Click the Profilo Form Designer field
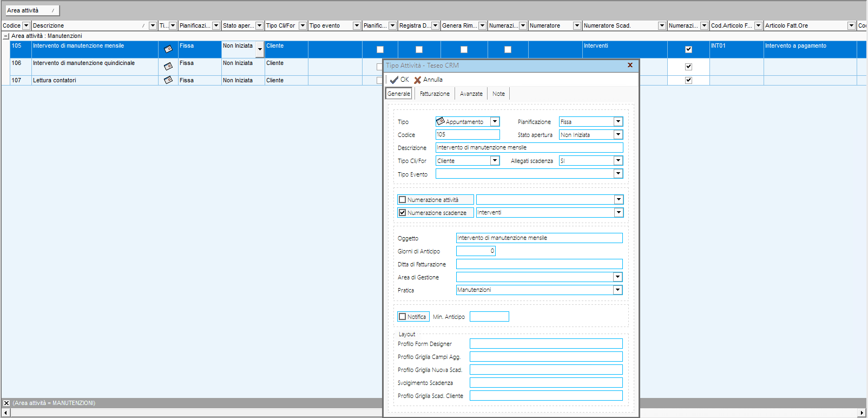 546,344
